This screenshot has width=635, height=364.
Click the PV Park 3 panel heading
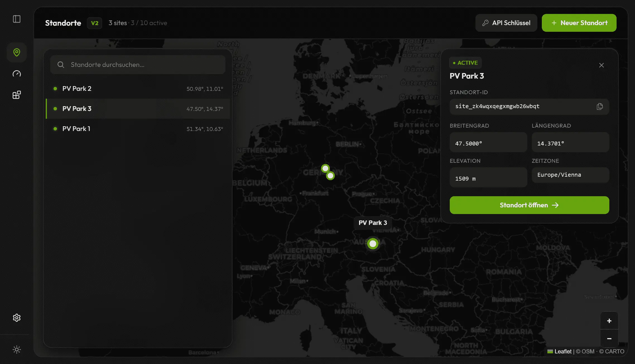tap(467, 76)
